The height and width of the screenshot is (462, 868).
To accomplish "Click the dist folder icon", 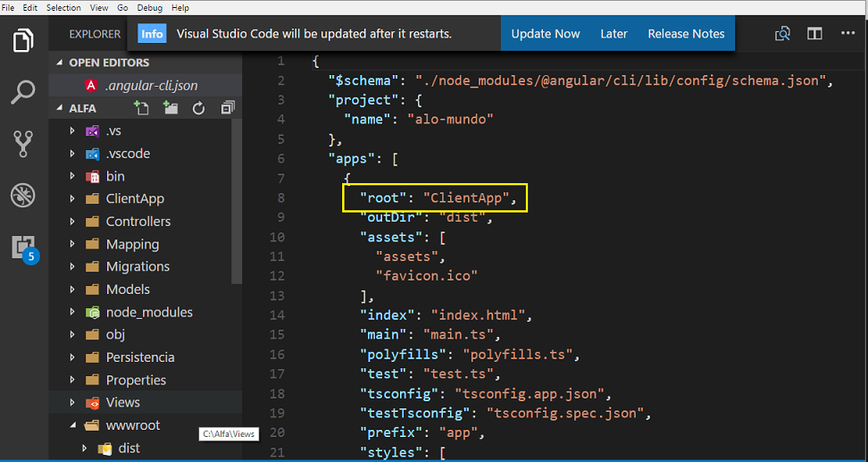I will click(x=104, y=449).
